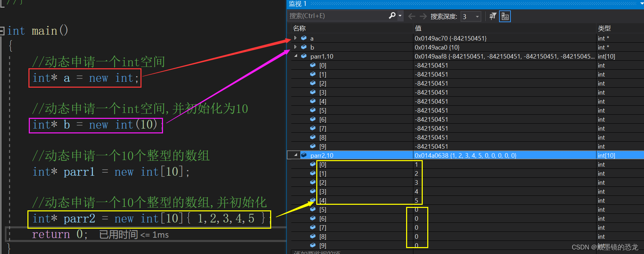Click variable icon beside a

point(304,38)
